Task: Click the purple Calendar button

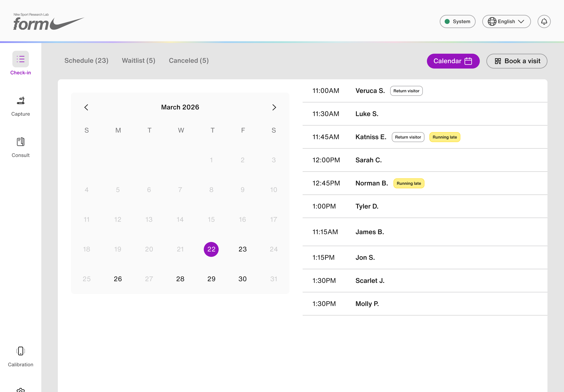Action: [x=453, y=61]
